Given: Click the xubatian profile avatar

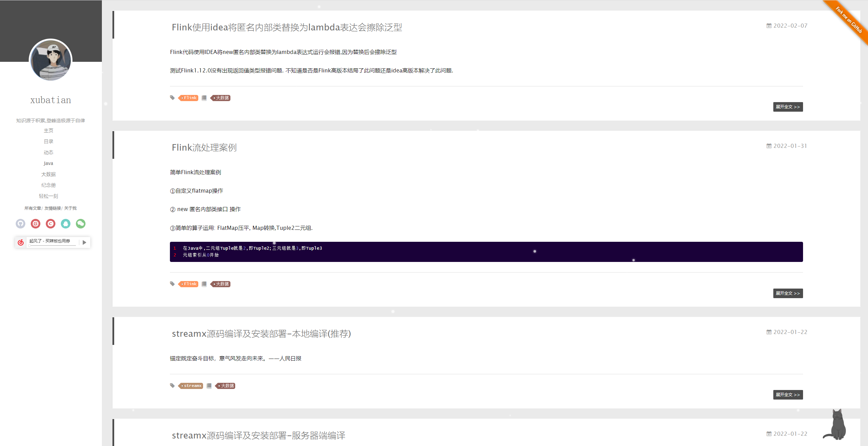Looking at the screenshot, I should click(51, 60).
